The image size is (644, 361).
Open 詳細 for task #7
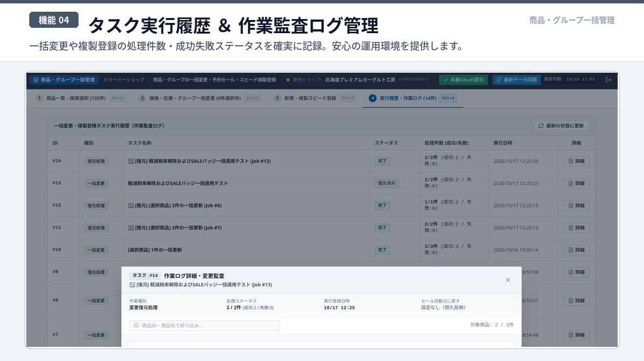pos(576,335)
